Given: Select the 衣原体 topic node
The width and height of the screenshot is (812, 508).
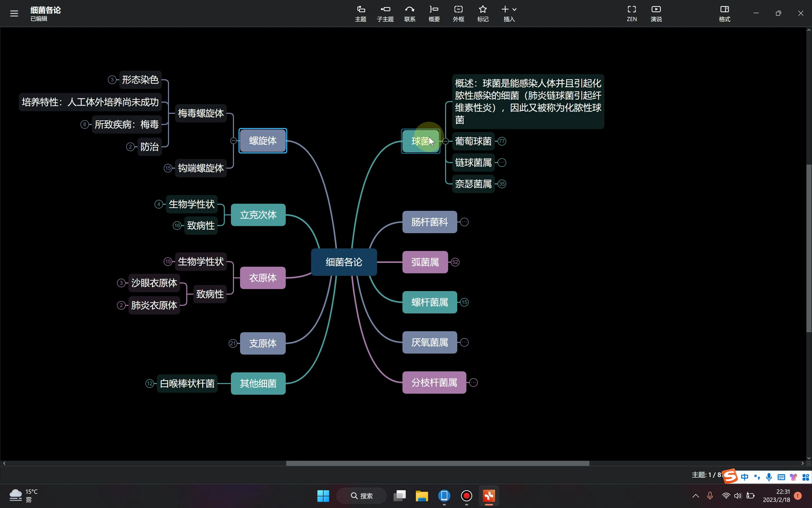Looking at the screenshot, I should coord(263,278).
